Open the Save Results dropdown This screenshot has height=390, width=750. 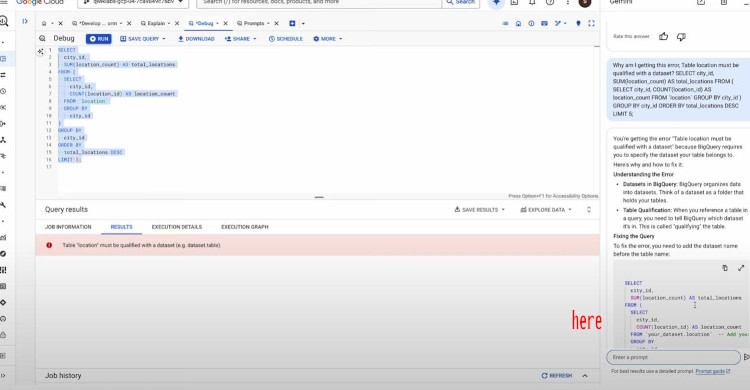[x=479, y=210]
